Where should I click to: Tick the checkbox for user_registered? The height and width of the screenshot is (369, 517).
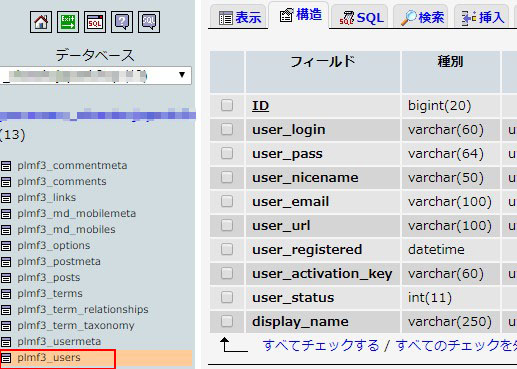[x=227, y=249]
